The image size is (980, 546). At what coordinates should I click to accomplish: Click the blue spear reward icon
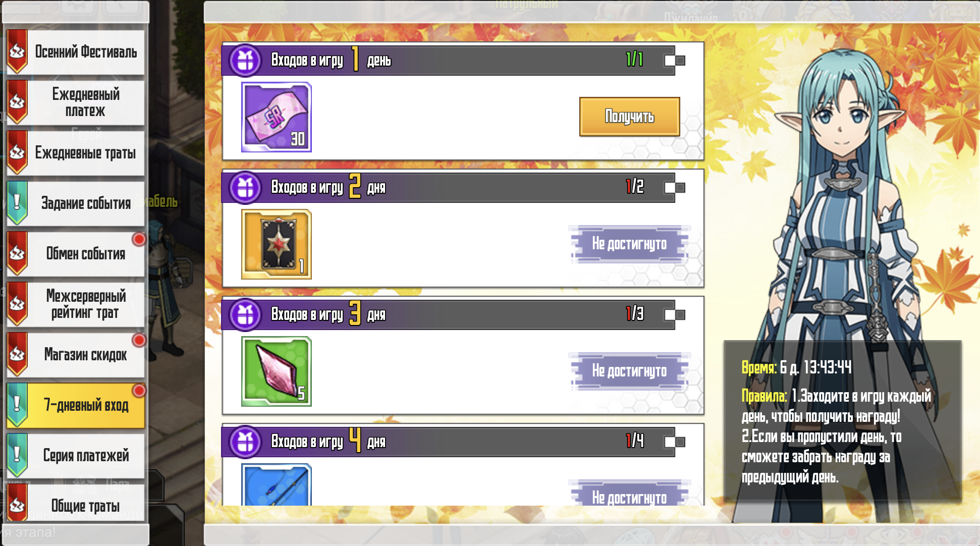tap(277, 485)
